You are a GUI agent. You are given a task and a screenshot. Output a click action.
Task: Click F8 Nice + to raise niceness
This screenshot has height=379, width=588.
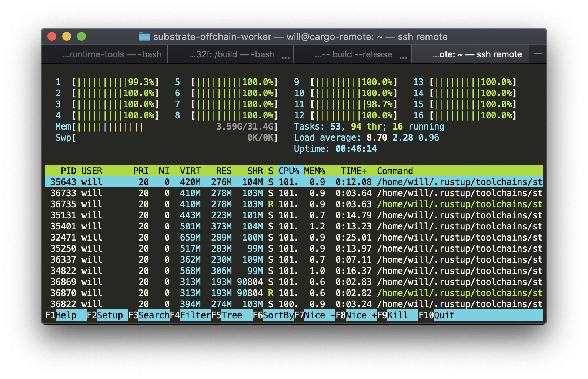(x=356, y=315)
